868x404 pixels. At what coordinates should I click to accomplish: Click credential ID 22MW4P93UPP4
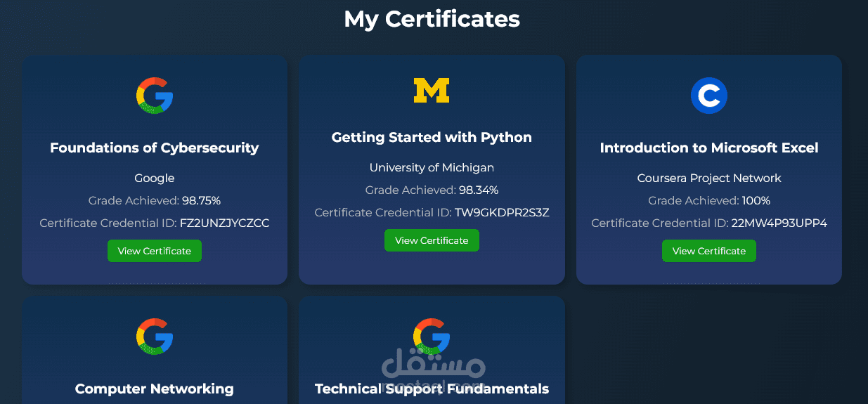(779, 223)
